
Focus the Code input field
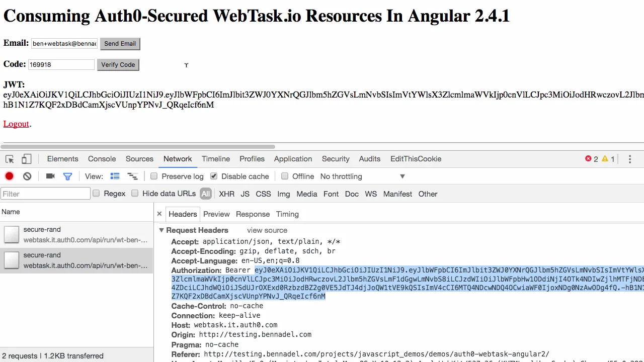pyautogui.click(x=61, y=64)
